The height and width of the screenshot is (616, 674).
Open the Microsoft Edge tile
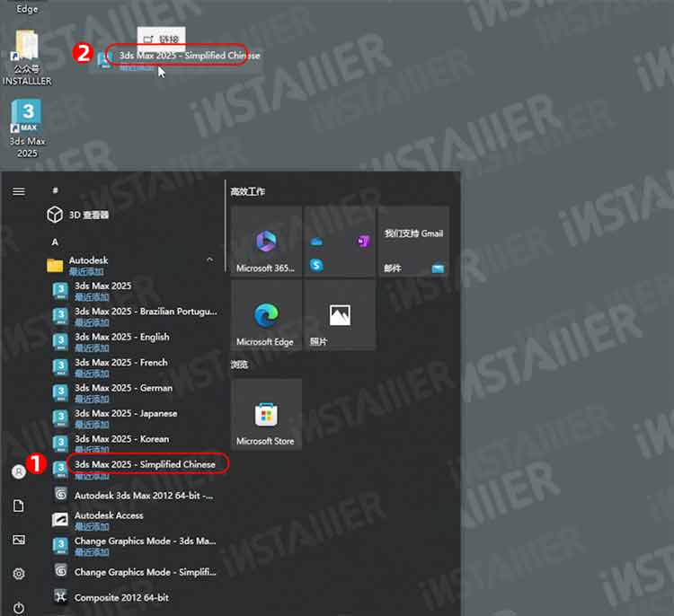click(x=266, y=315)
